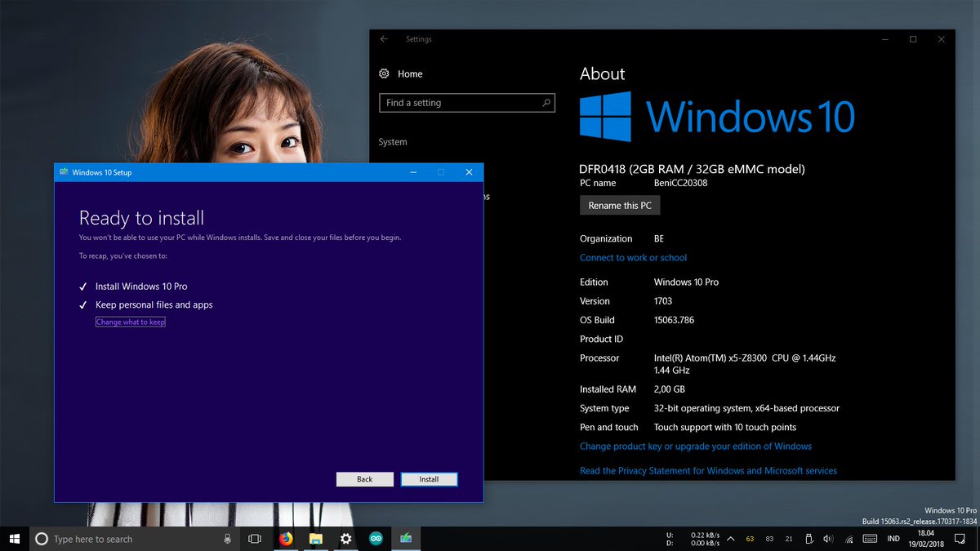The height and width of the screenshot is (551, 980).
Task: Expand hidden system tray icons
Action: tap(730, 539)
